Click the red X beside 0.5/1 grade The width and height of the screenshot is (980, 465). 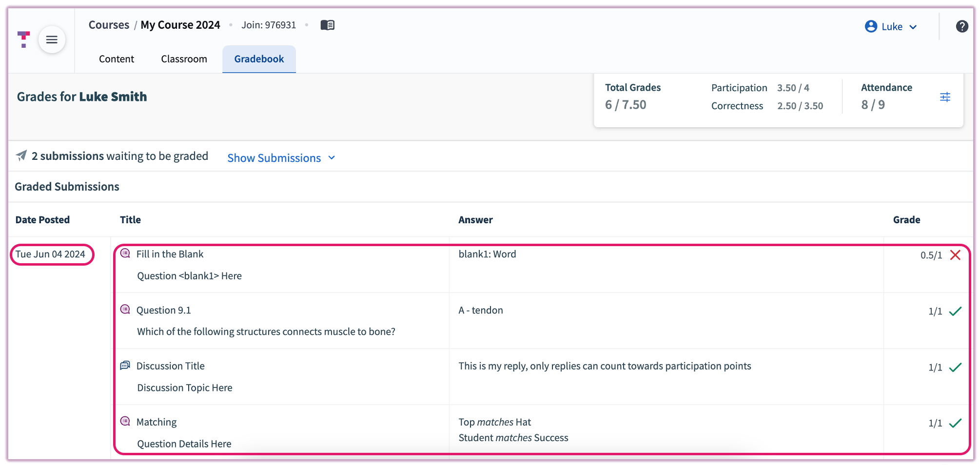pos(955,255)
